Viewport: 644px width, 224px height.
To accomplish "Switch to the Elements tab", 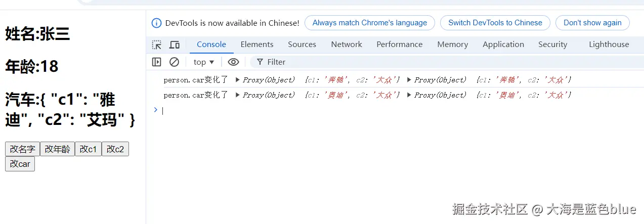I will (x=257, y=44).
